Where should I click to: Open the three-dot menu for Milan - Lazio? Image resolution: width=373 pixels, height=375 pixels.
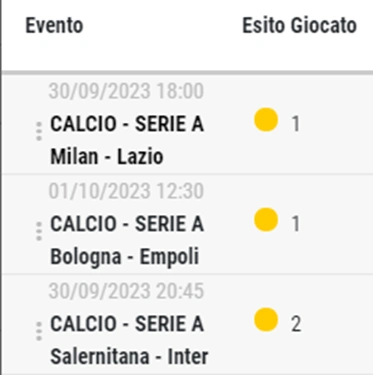point(39,131)
